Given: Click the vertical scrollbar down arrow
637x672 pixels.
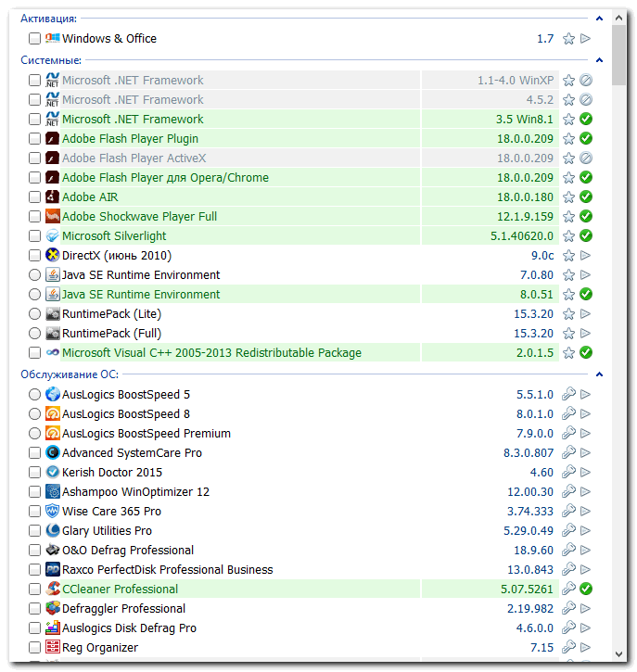Looking at the screenshot, I should coord(618,653).
